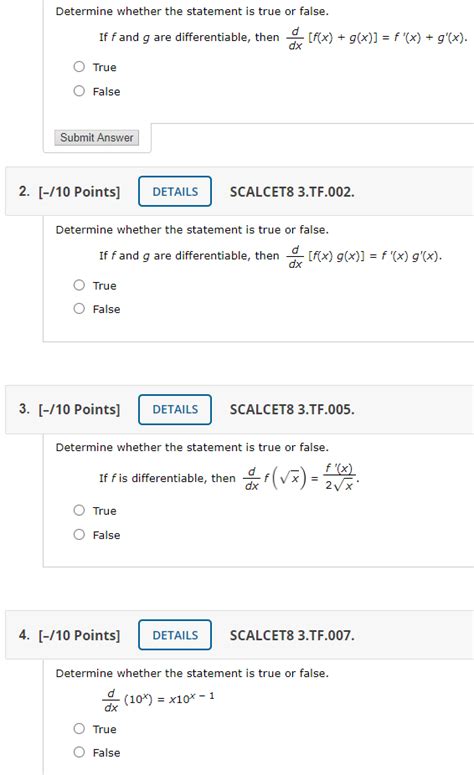Click the False label under question 3
Image resolution: width=474 pixels, height=775 pixels.
pyautogui.click(x=106, y=535)
